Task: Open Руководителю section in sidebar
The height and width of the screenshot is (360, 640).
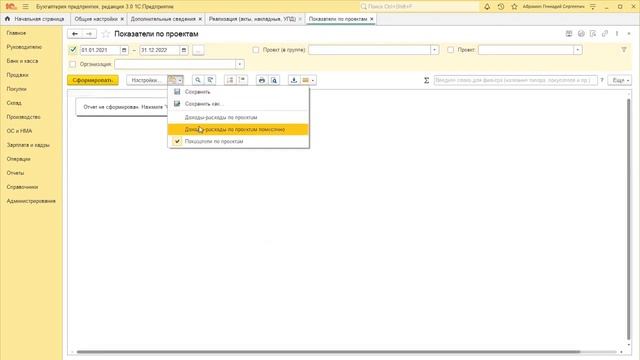Action: tap(24, 47)
